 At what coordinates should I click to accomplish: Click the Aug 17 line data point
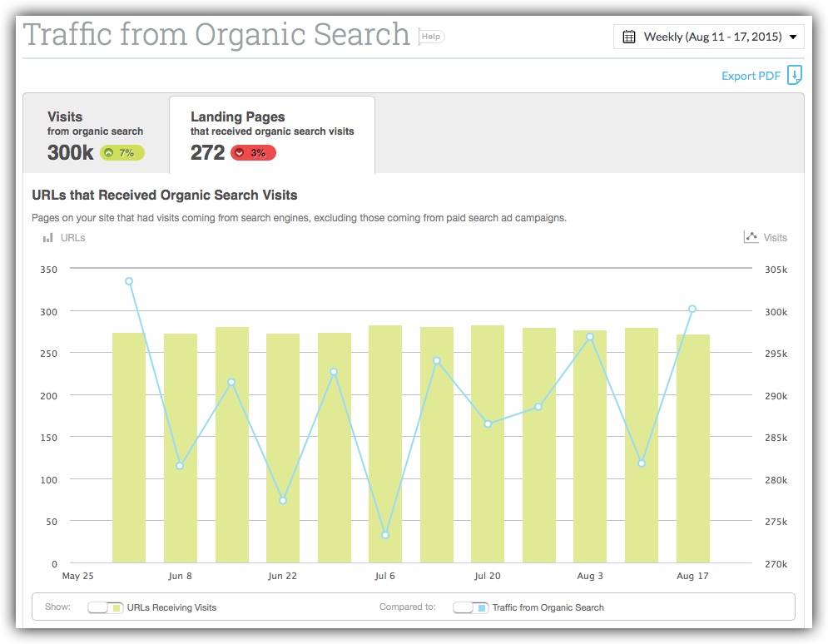point(692,309)
